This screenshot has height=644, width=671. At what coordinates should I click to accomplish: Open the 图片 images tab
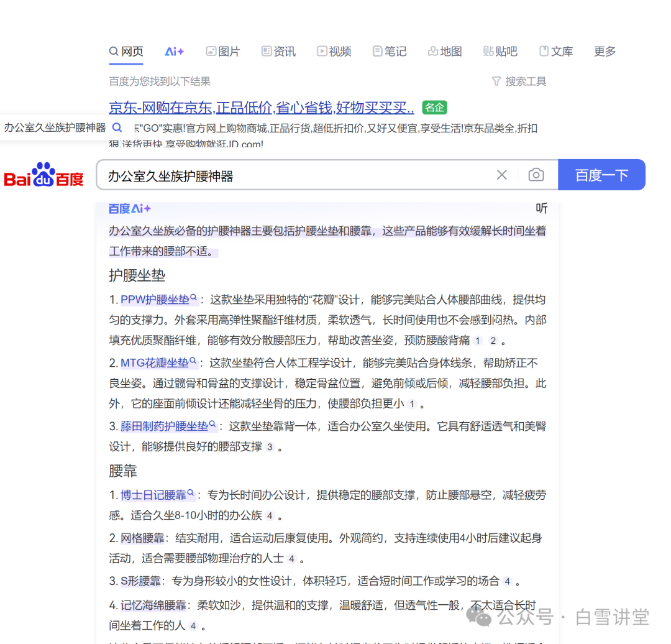pos(223,52)
